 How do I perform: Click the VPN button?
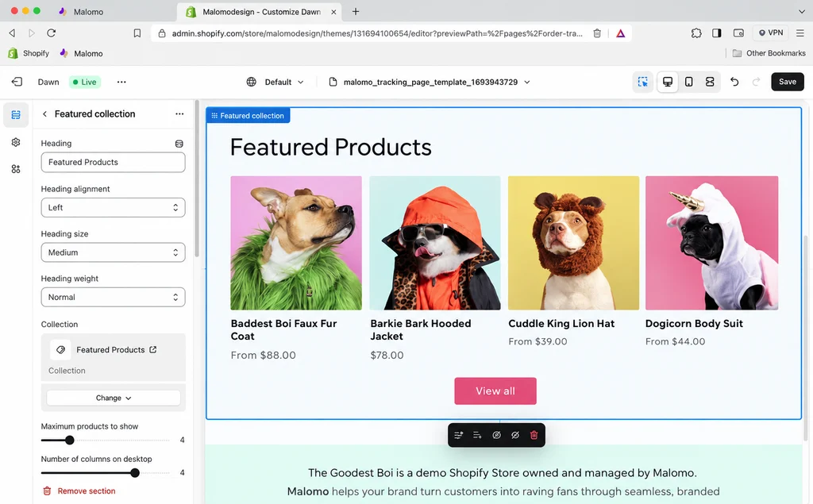[x=770, y=33]
